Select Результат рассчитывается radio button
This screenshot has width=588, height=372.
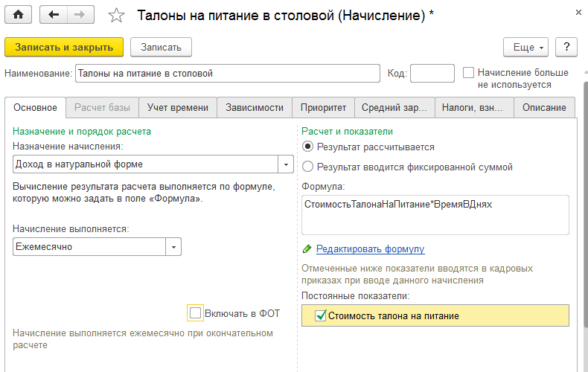(308, 147)
